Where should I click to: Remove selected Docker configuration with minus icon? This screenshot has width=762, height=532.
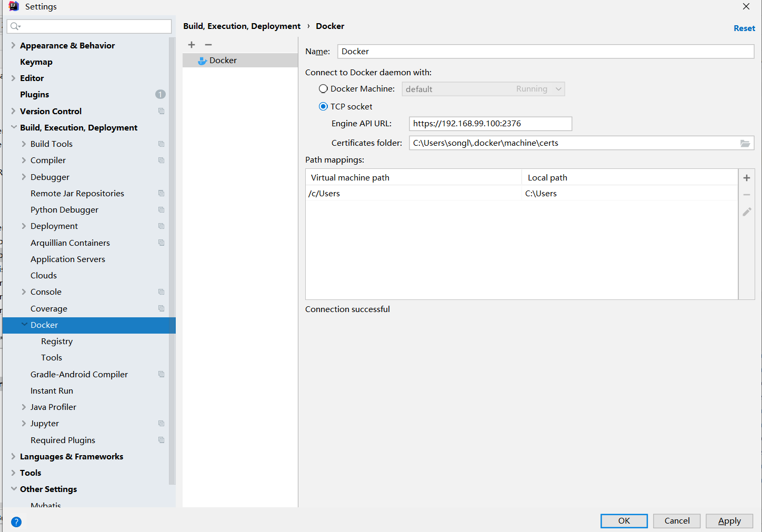tap(208, 45)
